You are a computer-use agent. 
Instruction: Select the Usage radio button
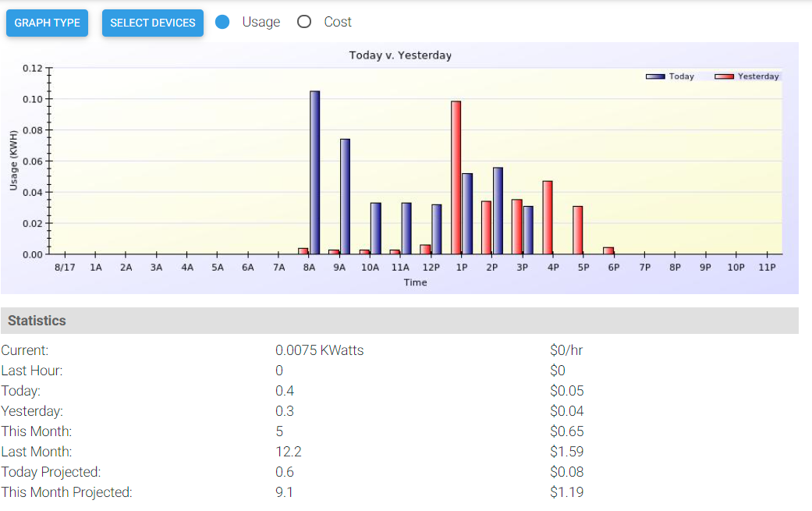tap(222, 22)
